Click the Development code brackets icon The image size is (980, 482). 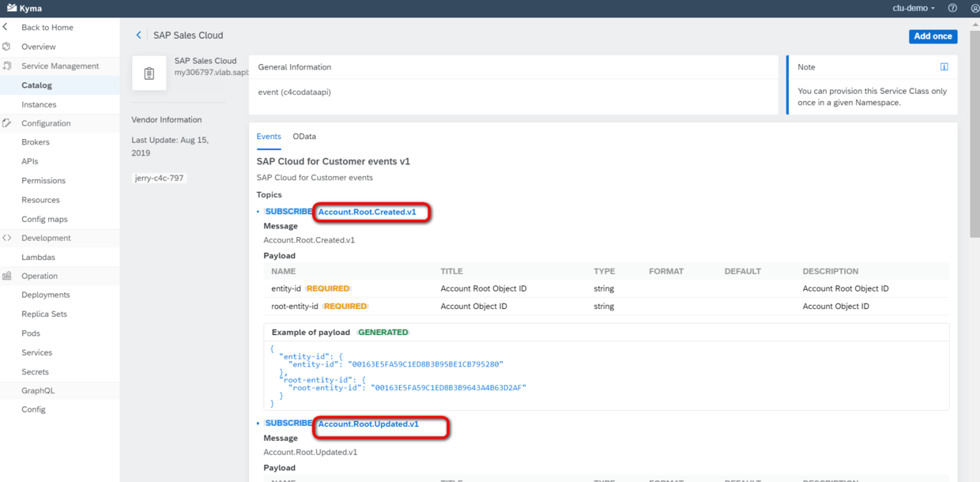coord(6,238)
